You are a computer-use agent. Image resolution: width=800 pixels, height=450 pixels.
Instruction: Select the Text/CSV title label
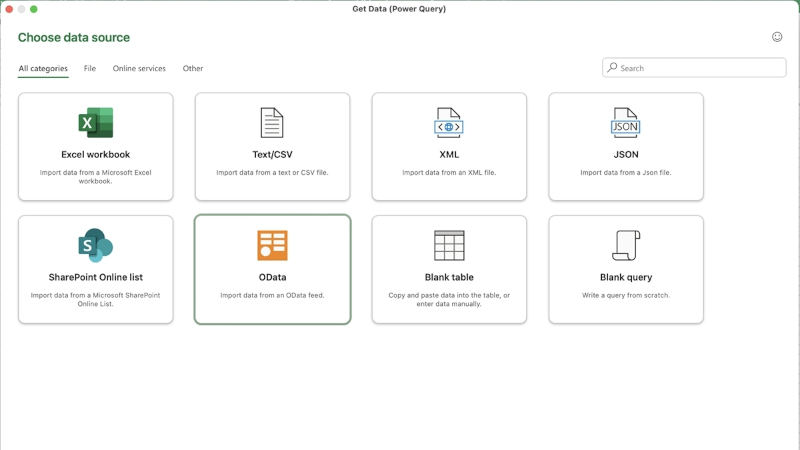click(x=272, y=155)
